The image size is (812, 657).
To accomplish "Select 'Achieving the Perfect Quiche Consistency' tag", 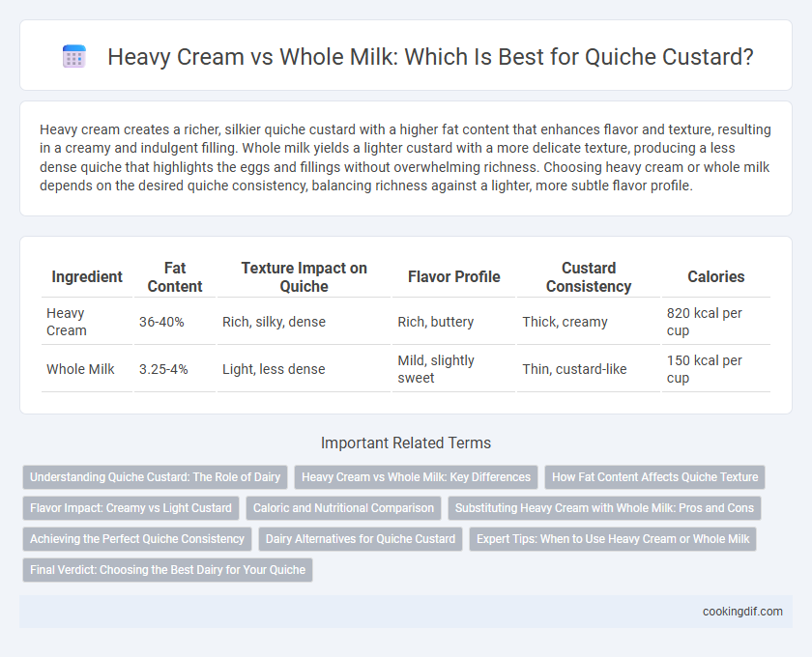I will click(136, 538).
